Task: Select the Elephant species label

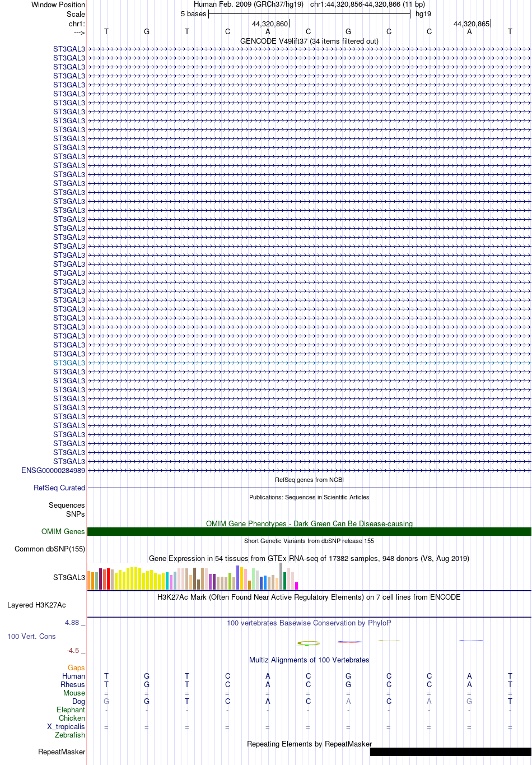Action: 71,710
